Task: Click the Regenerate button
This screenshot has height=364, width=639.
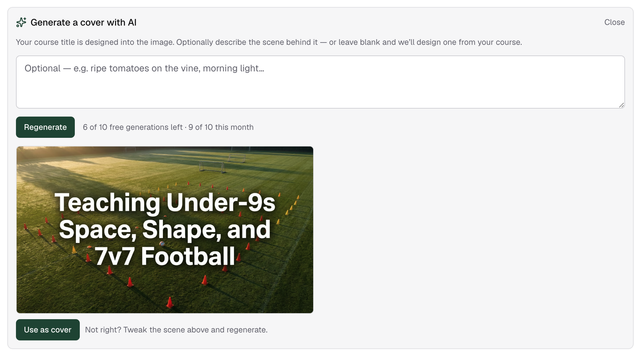Action: (45, 127)
